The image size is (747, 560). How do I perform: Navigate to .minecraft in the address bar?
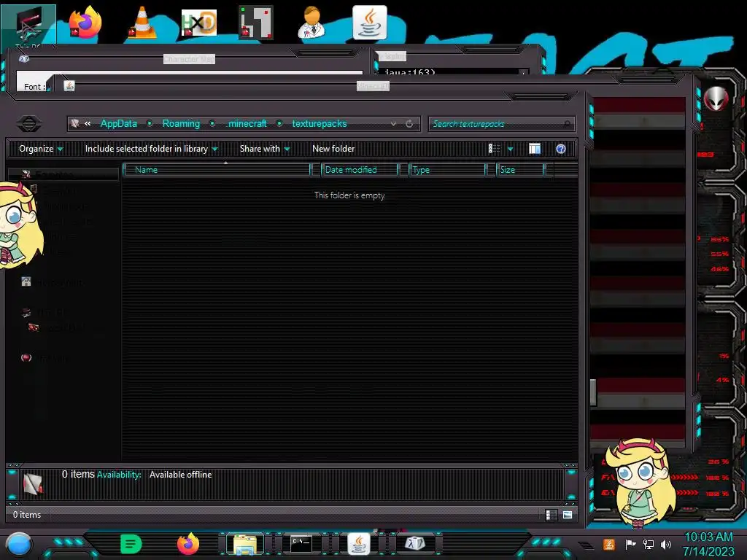click(247, 124)
